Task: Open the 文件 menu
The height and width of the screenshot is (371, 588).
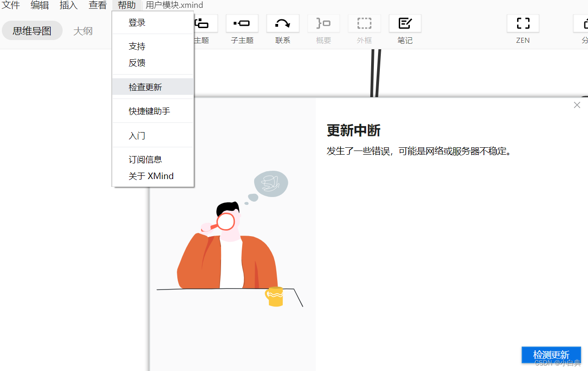Action: point(11,5)
